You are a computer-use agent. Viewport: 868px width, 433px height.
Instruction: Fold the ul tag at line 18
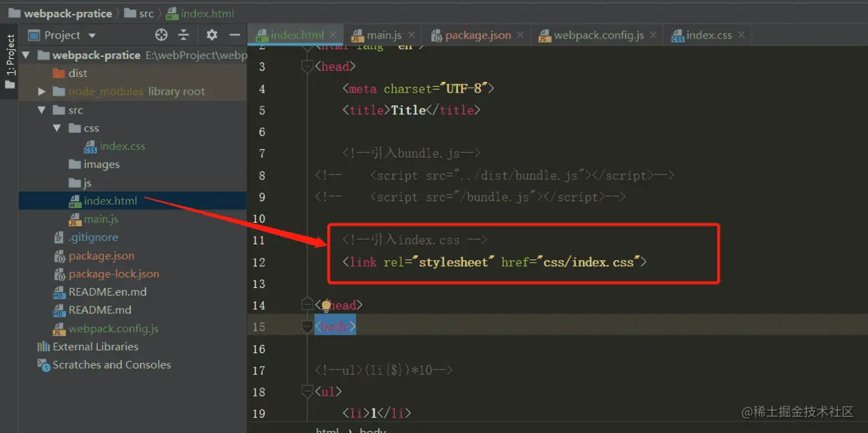pyautogui.click(x=307, y=392)
